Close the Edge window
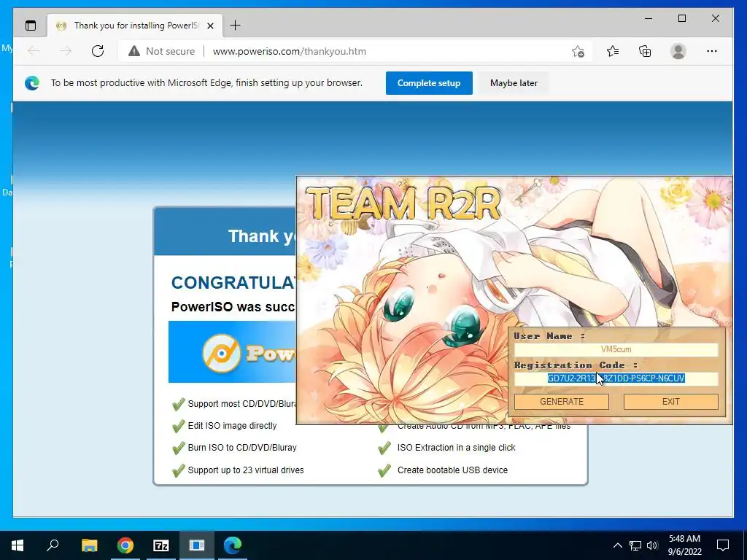The image size is (747, 560). pos(716,18)
